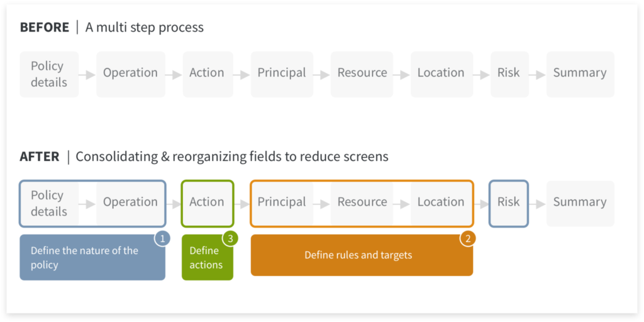Click the "BEFORE" heading label

[x=45, y=28]
